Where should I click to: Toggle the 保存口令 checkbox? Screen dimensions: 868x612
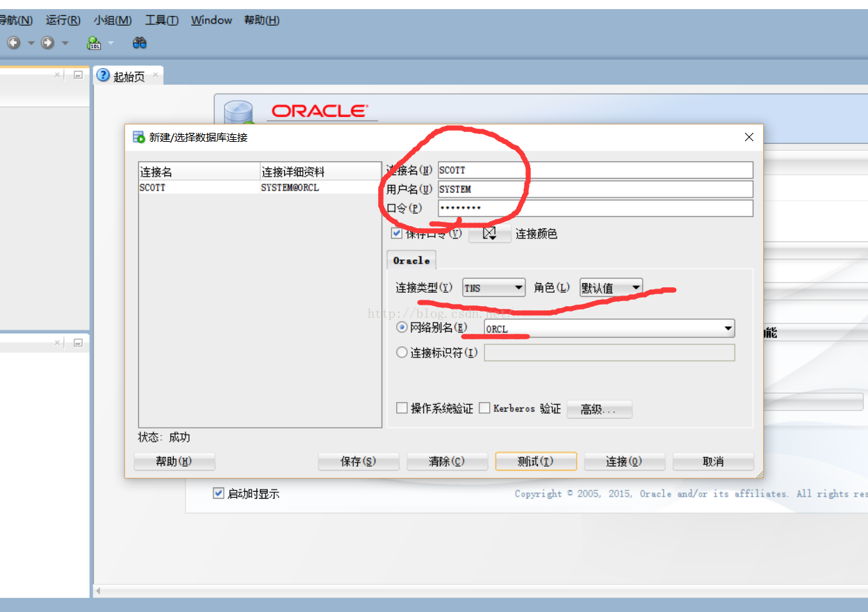(397, 233)
